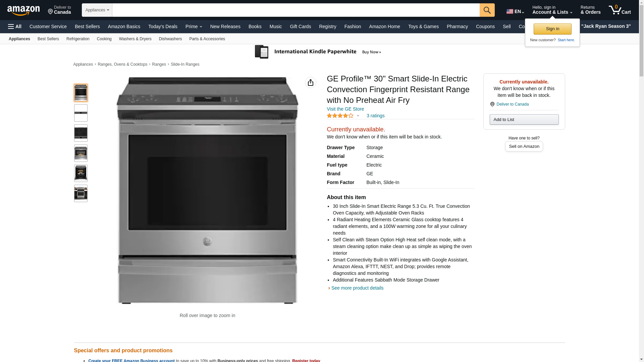Viewport: 644px width, 362px height.
Task: Open the Prime dropdown menu
Action: point(194,26)
